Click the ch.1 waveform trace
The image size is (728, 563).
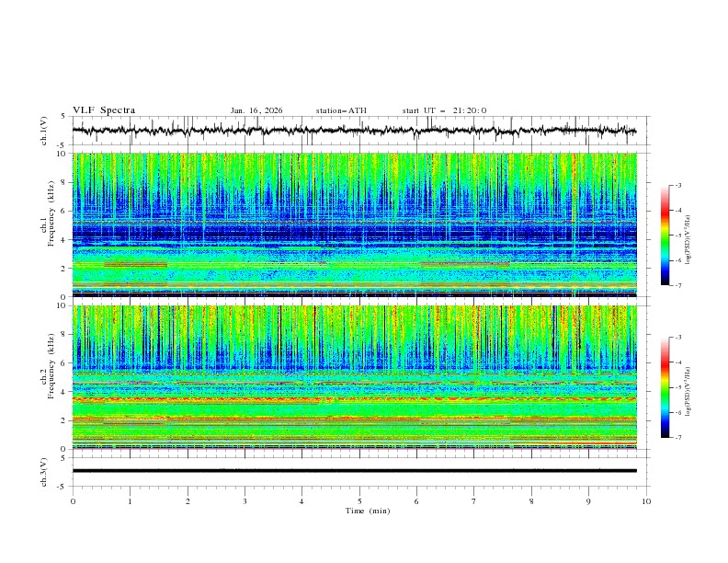click(354, 131)
